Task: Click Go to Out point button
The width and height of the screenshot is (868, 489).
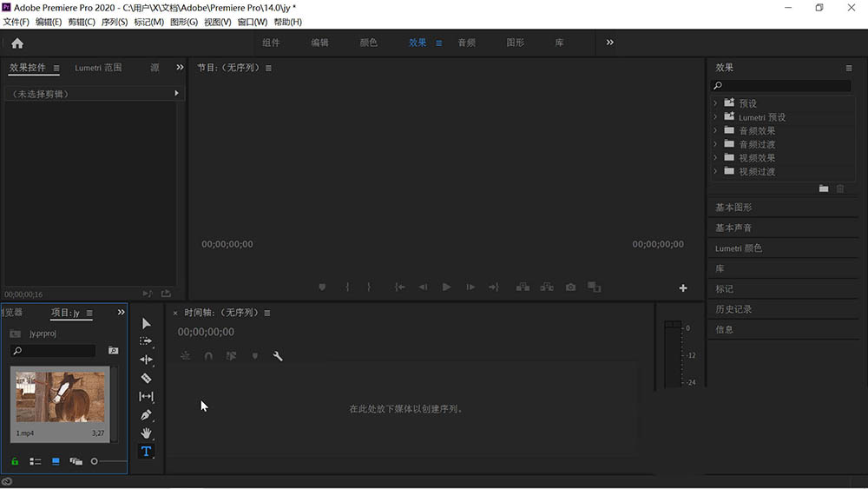Action: pos(494,287)
